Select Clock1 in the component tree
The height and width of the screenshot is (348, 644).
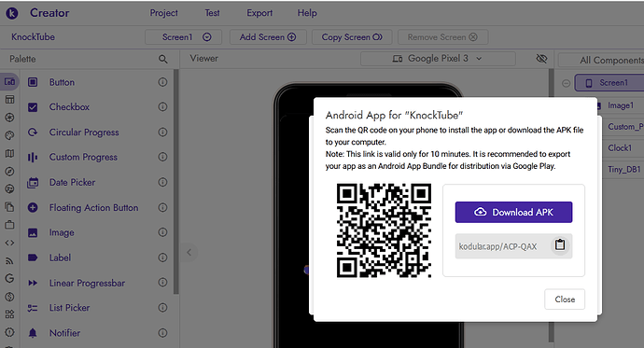[620, 147]
